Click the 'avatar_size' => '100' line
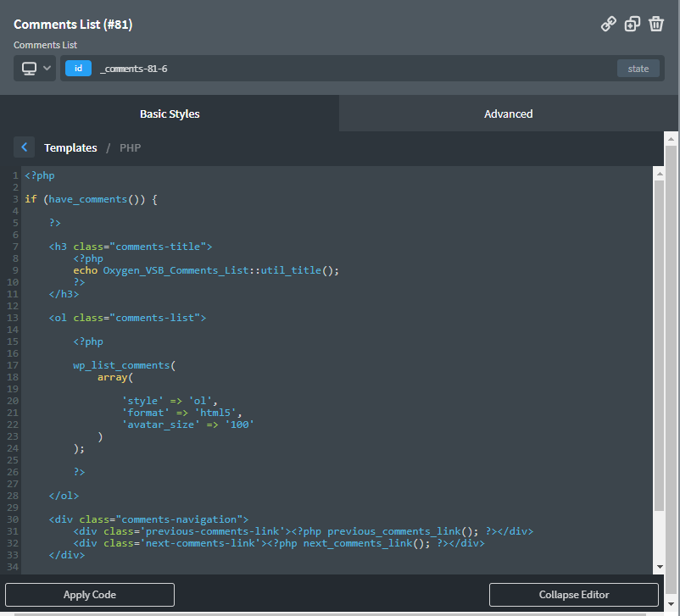Image resolution: width=680 pixels, height=616 pixels. click(x=187, y=425)
